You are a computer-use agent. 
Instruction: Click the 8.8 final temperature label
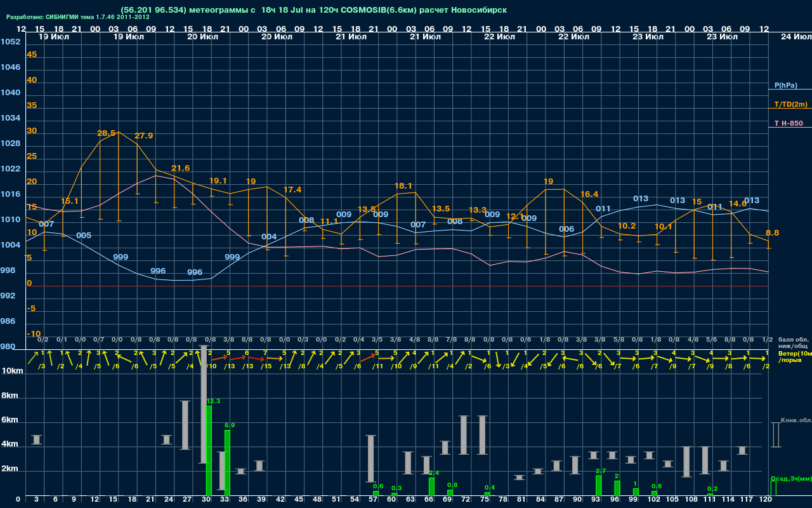tap(773, 233)
